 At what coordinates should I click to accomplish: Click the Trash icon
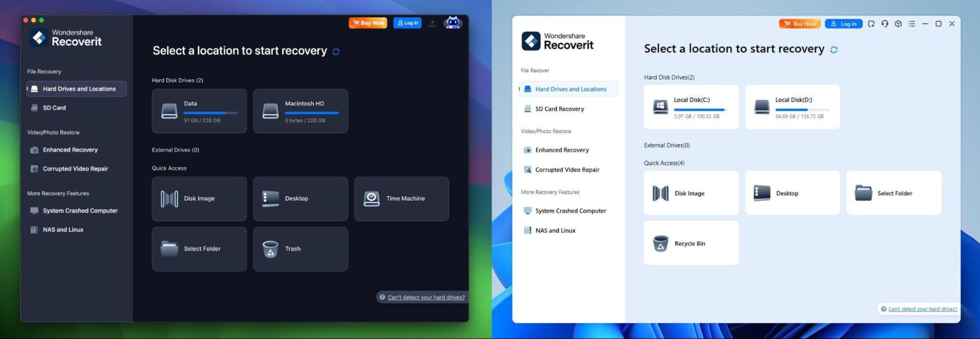click(x=270, y=249)
